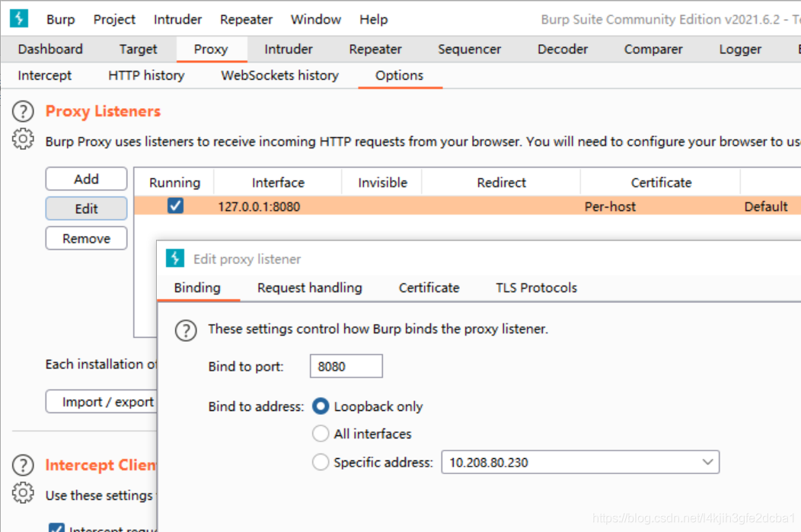This screenshot has width=801, height=532.
Task: Select All interfaces radio button
Action: 321,434
